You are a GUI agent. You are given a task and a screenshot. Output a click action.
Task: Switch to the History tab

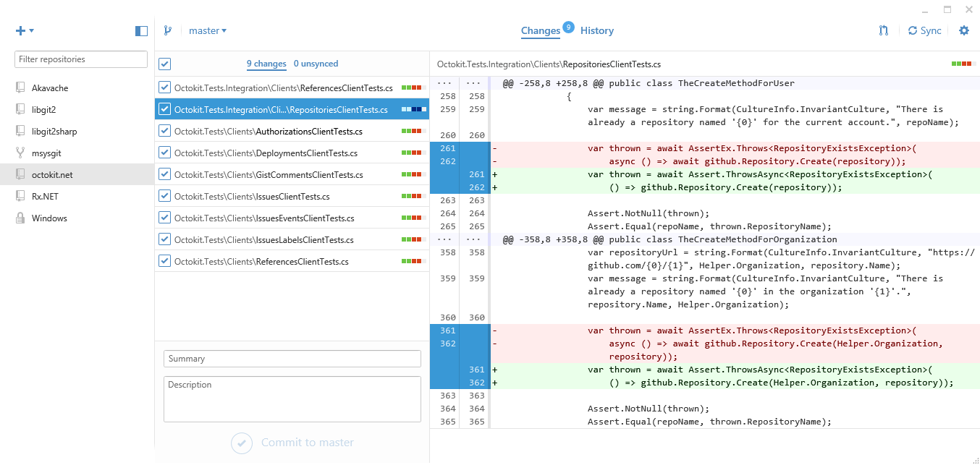(x=596, y=30)
